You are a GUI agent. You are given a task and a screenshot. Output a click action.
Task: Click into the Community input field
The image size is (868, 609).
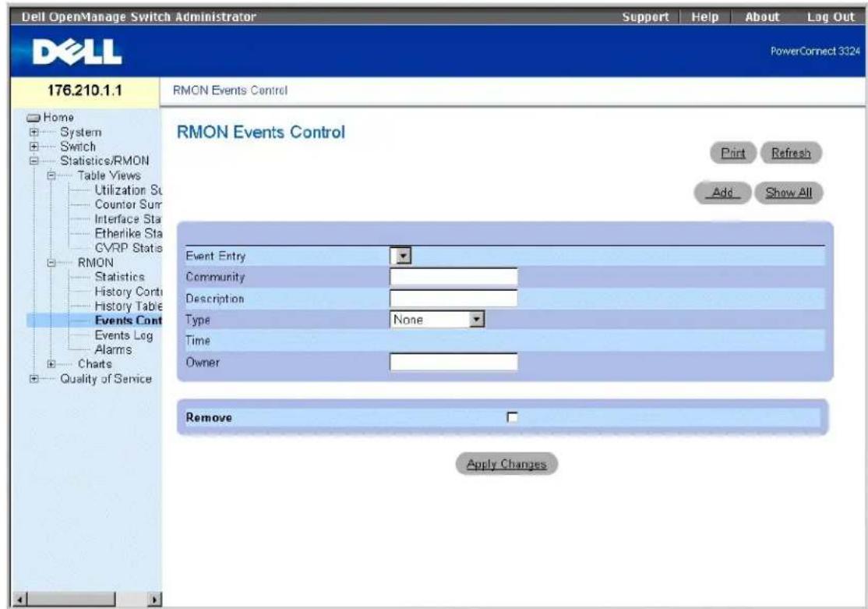(x=454, y=277)
